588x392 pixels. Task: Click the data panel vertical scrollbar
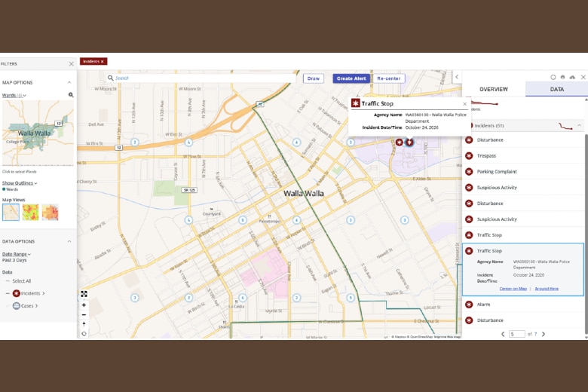(x=586, y=233)
